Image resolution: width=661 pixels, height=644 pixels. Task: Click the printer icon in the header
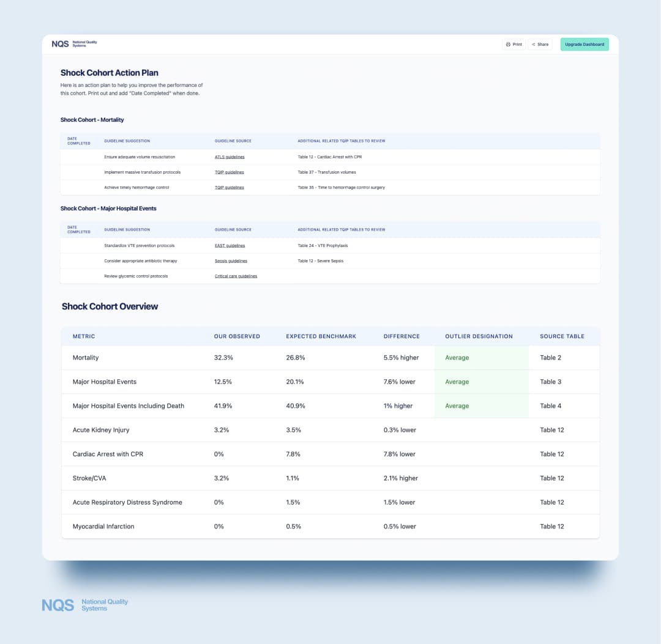508,45
